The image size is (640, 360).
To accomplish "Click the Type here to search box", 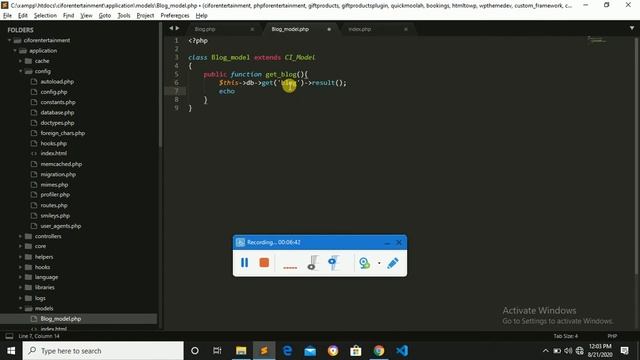I will pos(103,351).
